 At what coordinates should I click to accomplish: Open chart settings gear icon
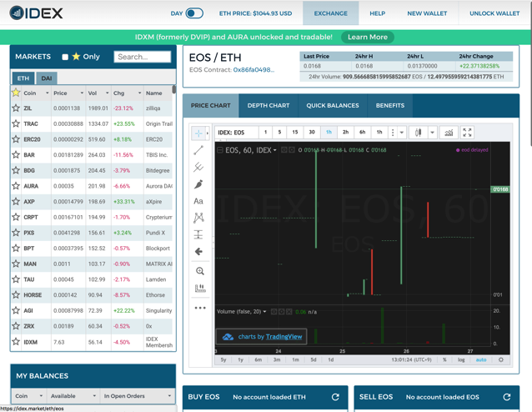point(501,359)
